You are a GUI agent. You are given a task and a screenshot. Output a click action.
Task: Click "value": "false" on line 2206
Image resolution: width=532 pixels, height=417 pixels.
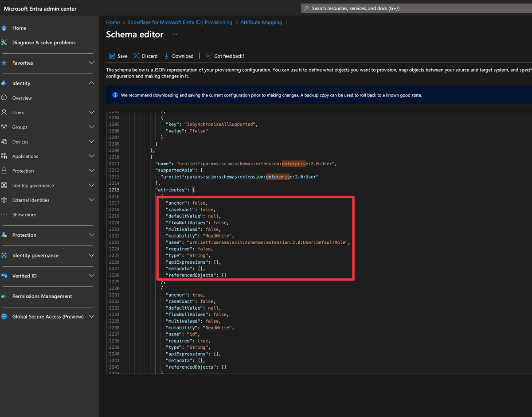point(186,131)
